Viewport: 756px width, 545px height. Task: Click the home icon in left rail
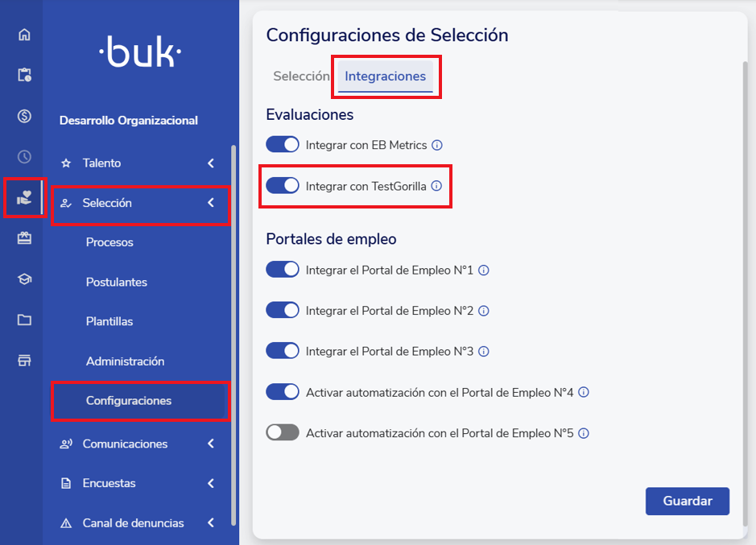[x=24, y=35]
